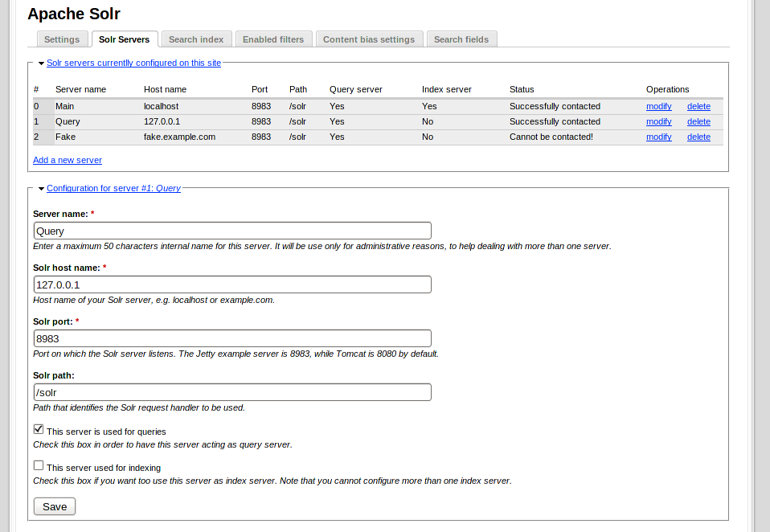Enable 'This server used for indexing' checkbox
Viewport: 770px width, 532px height.
tap(39, 465)
